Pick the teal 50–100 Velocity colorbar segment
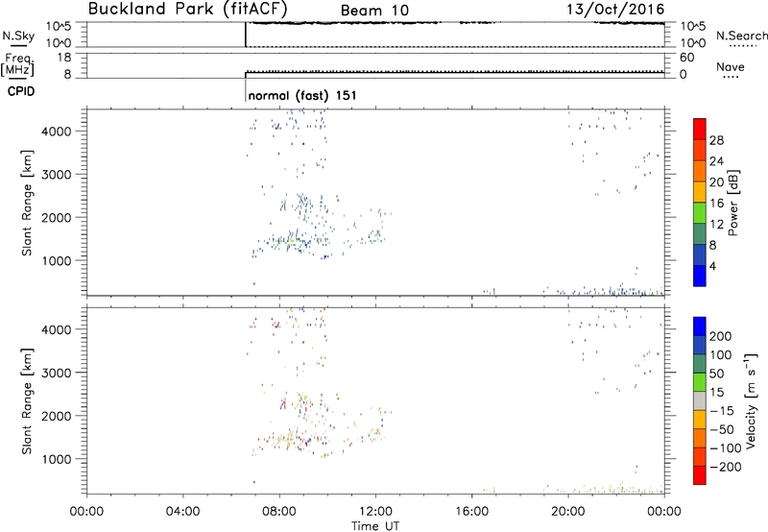 pyautogui.click(x=700, y=364)
